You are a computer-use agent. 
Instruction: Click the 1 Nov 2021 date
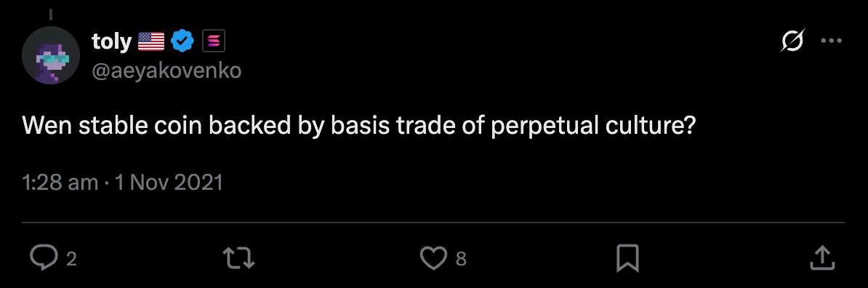click(168, 183)
